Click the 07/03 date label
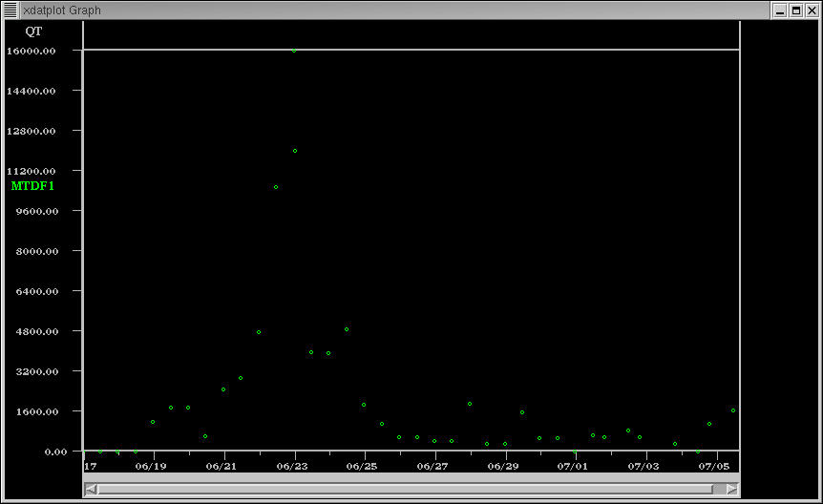Screen dimensions: 823x504 coord(644,466)
